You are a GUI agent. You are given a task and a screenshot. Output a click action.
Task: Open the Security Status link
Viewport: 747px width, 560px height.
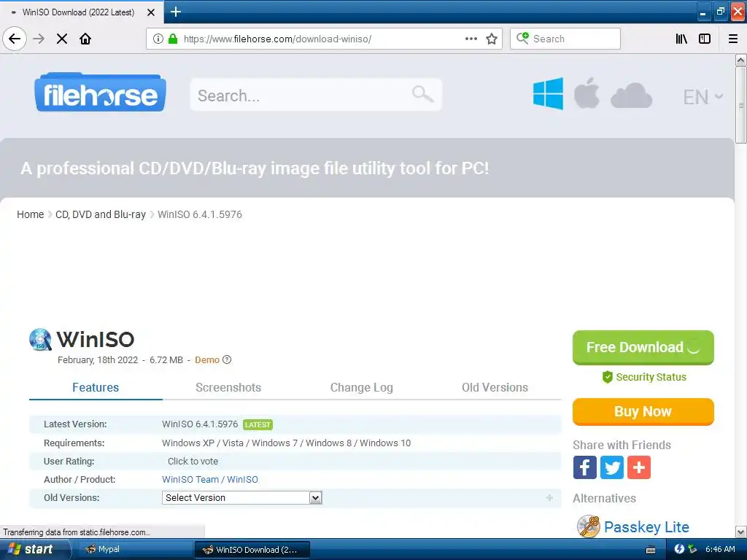(651, 377)
